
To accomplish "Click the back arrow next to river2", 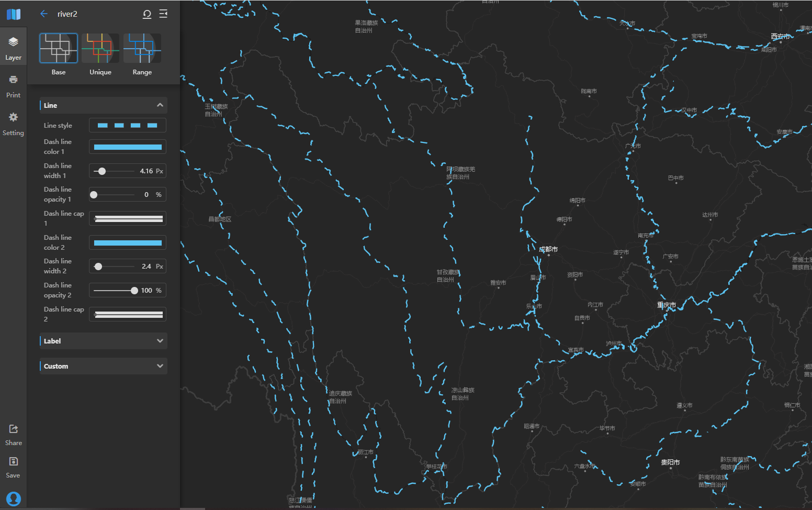I will 44,14.
